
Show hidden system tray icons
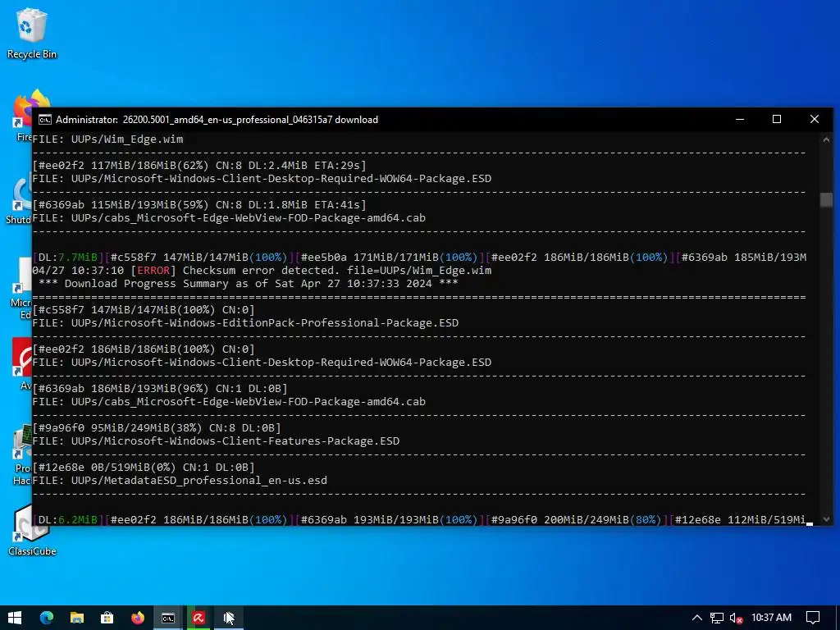click(697, 618)
